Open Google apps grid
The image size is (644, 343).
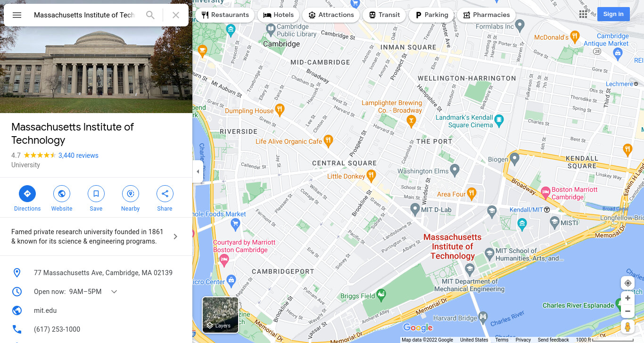(583, 14)
